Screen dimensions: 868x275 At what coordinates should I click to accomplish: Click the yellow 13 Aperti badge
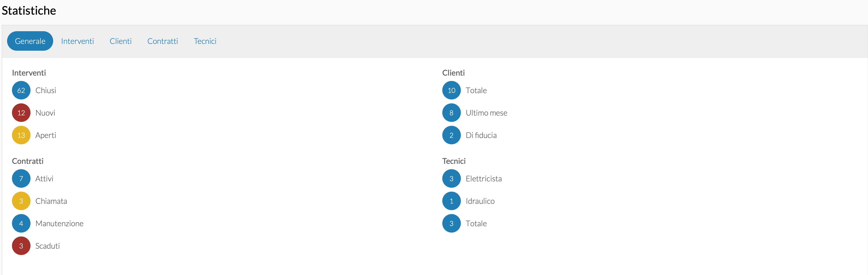point(21,135)
